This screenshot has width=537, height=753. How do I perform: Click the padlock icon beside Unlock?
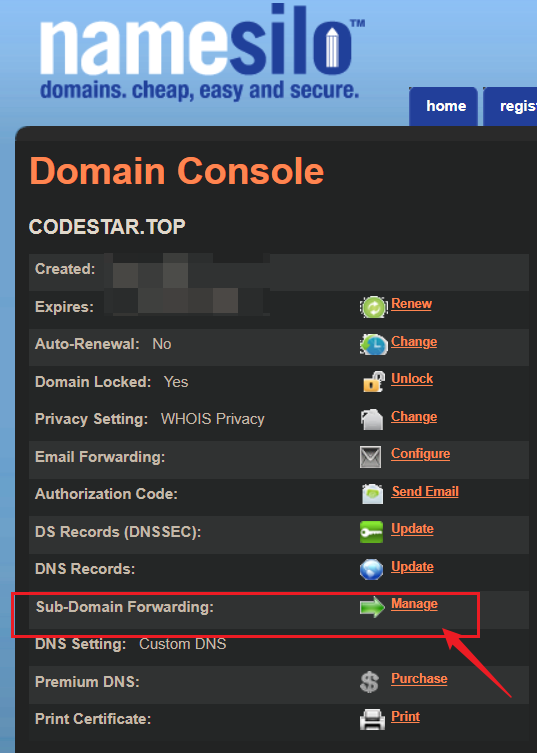pyautogui.click(x=373, y=382)
